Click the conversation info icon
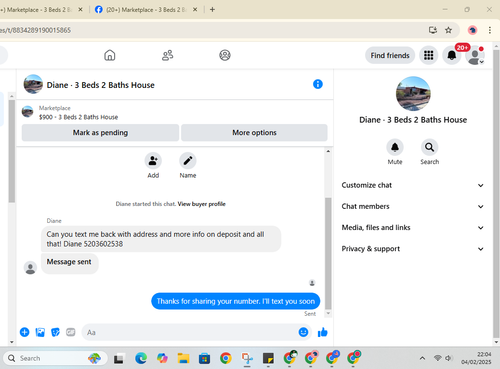Image resolution: width=500 pixels, height=369 pixels. click(x=318, y=84)
